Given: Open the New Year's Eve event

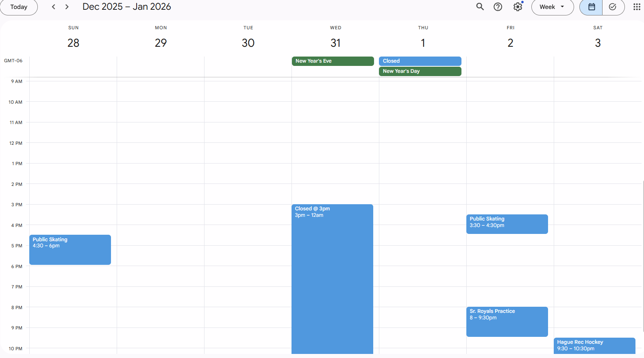Looking at the screenshot, I should coord(333,61).
